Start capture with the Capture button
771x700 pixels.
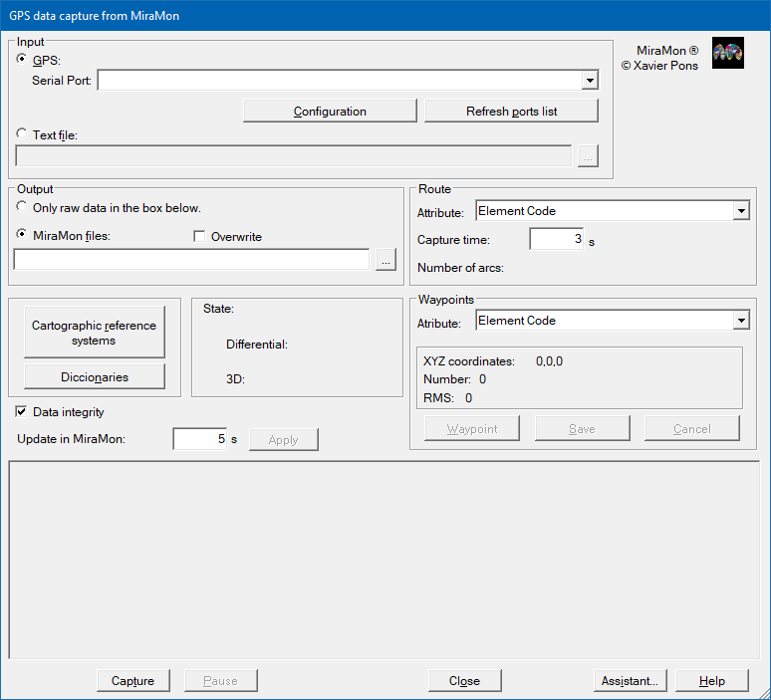[132, 681]
